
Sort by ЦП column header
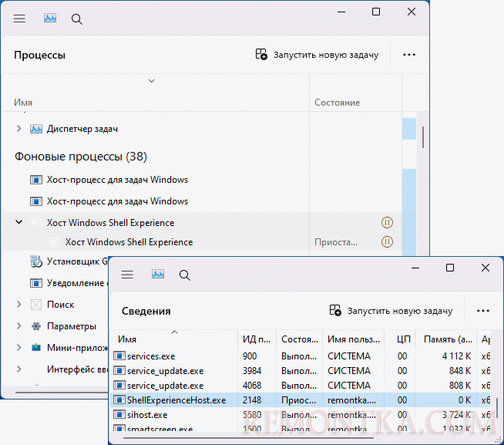400,339
